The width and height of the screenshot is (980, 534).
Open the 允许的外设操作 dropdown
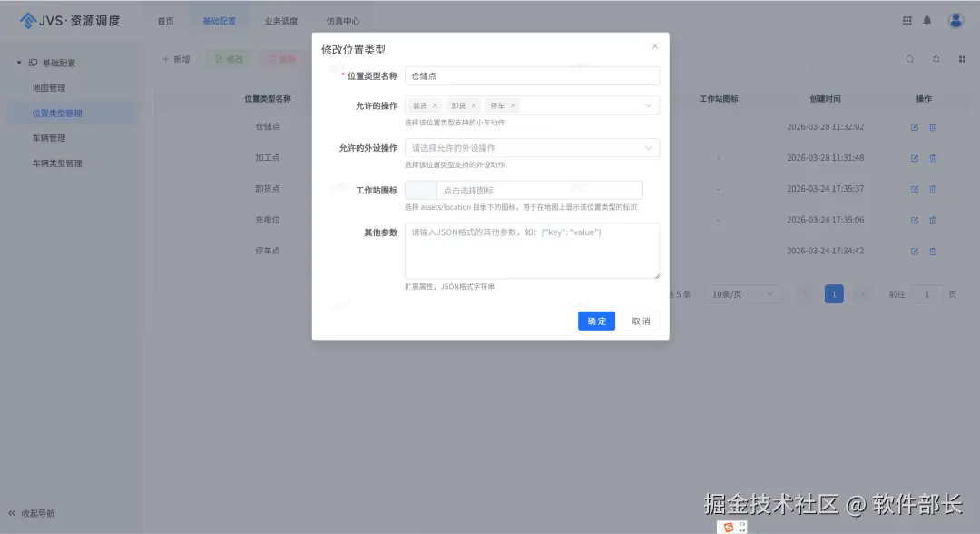[x=649, y=146]
